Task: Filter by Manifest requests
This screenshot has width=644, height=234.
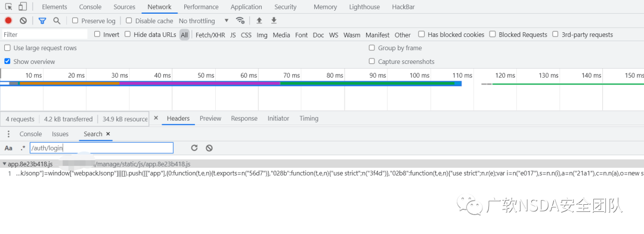Action: coord(377,35)
